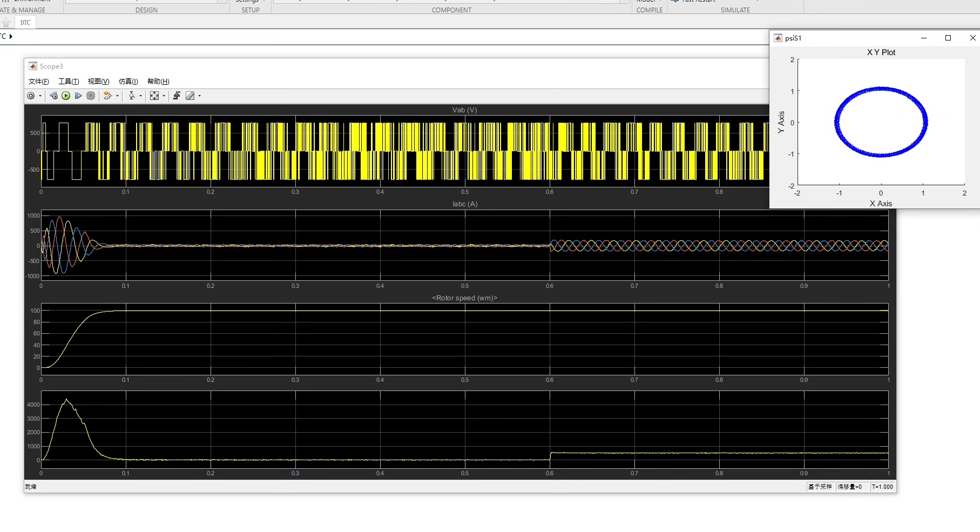Minimize the psiS1 XY plot window

(924, 38)
